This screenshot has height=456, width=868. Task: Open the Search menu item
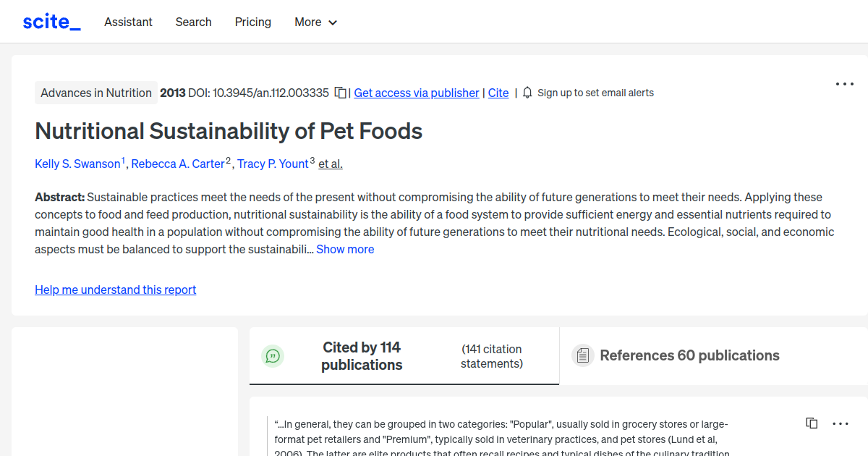coord(193,22)
